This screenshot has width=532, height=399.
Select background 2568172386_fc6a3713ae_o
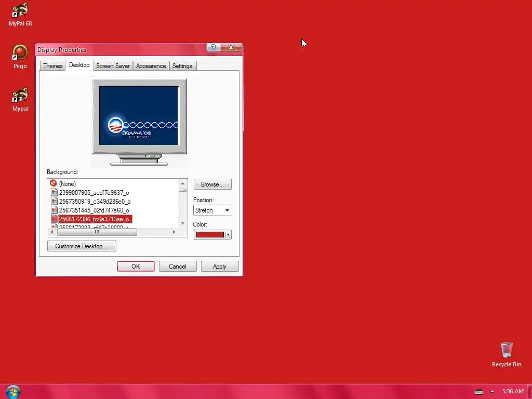tap(95, 219)
